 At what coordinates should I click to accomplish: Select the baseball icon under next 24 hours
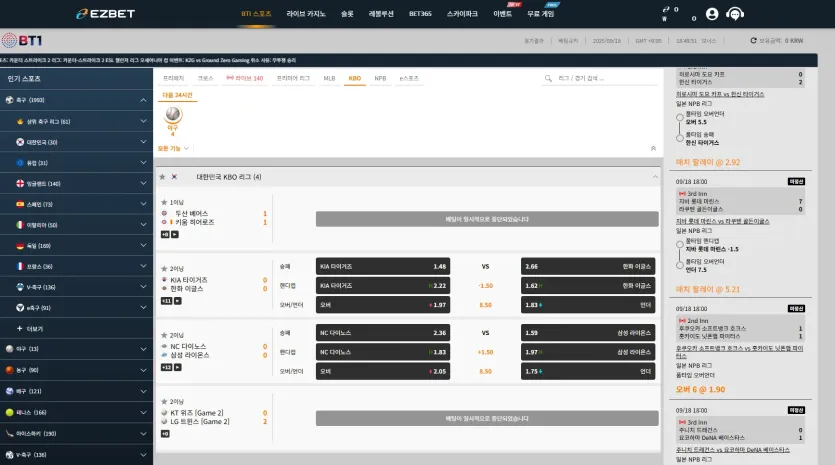click(x=173, y=115)
